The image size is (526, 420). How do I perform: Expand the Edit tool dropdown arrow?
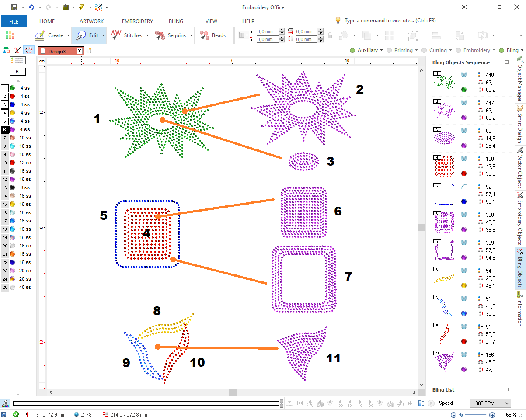104,35
